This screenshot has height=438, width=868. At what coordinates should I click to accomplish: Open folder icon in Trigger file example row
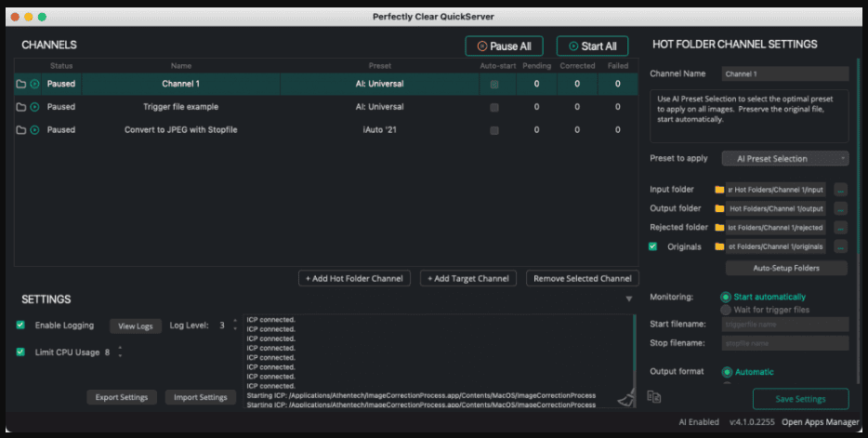pyautogui.click(x=21, y=107)
